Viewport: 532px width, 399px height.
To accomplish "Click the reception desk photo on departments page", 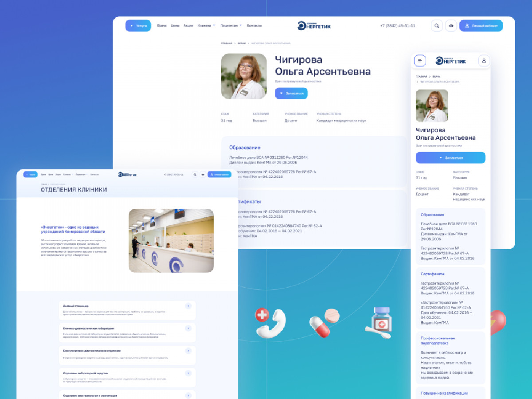I will coord(171,241).
